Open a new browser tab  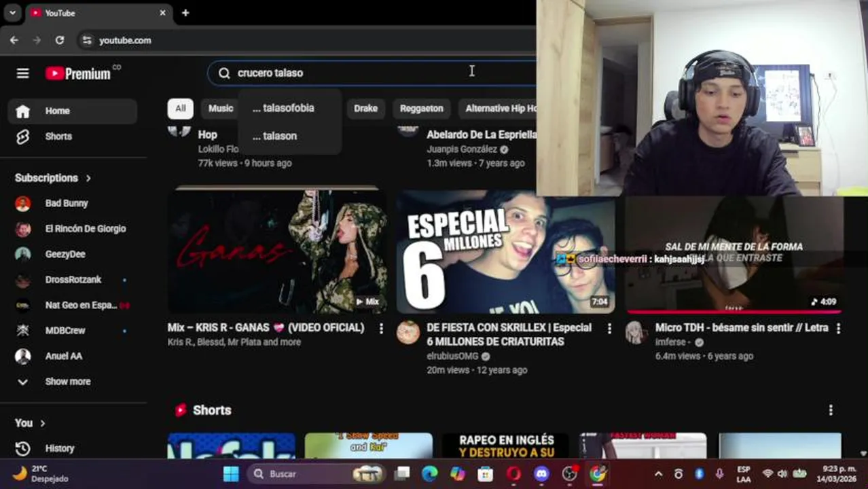coord(185,13)
